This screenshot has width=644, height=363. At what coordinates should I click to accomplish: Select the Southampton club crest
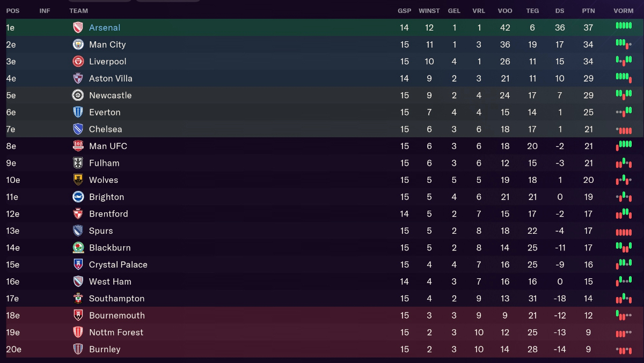[78, 299]
